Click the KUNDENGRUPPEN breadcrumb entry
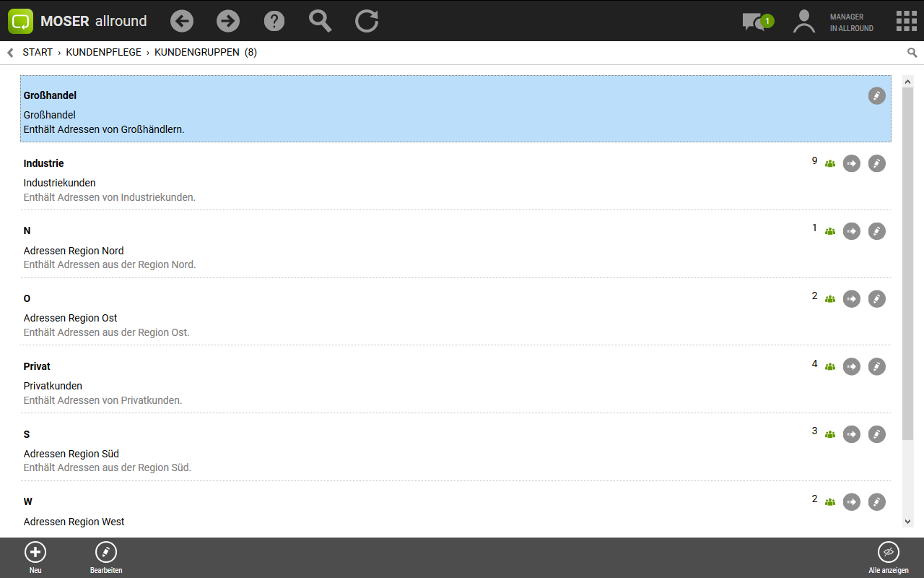Image resolution: width=924 pixels, height=578 pixels. 197,53
